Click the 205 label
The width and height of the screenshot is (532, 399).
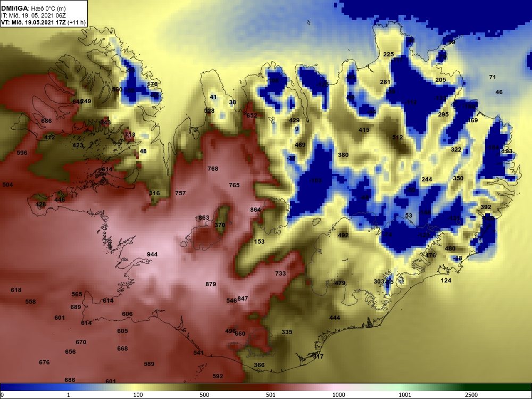click(440, 80)
